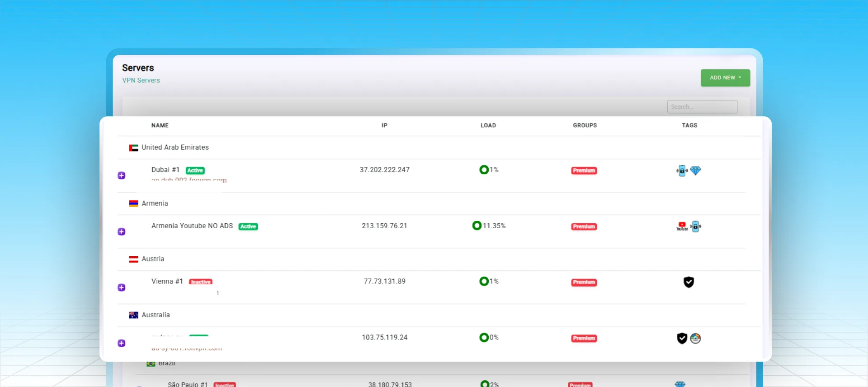Click the Armenia country group label
The height and width of the screenshot is (387, 868).
155,204
